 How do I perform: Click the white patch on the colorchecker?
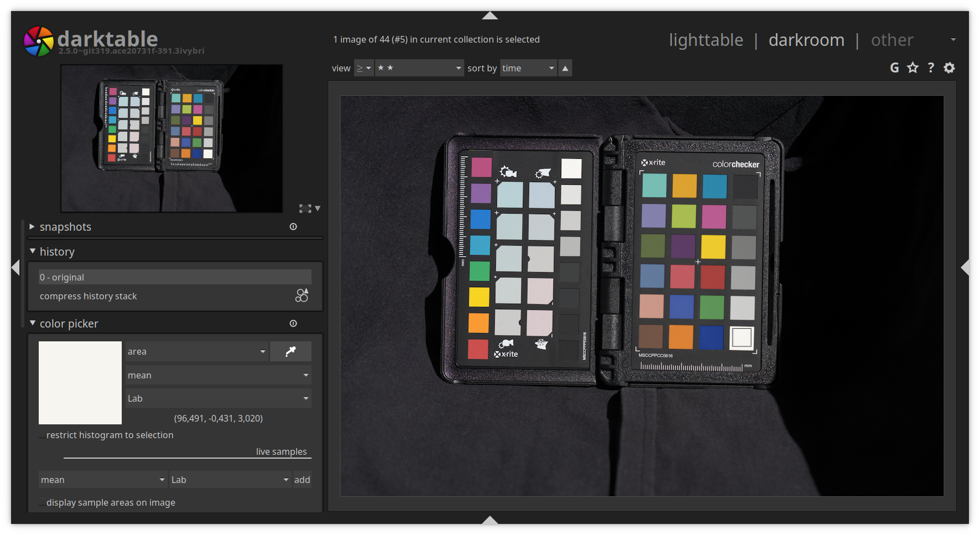[742, 337]
